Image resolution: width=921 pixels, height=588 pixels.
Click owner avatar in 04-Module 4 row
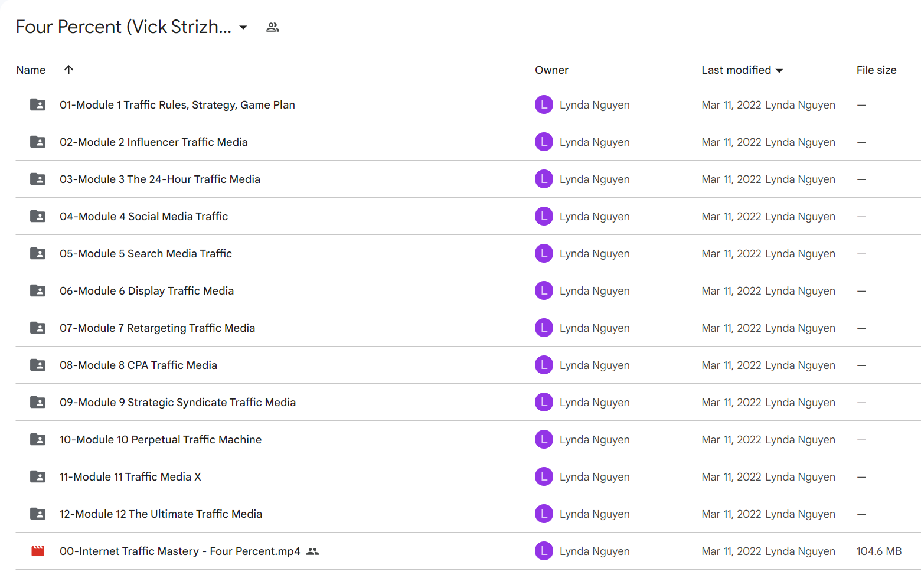tap(544, 216)
